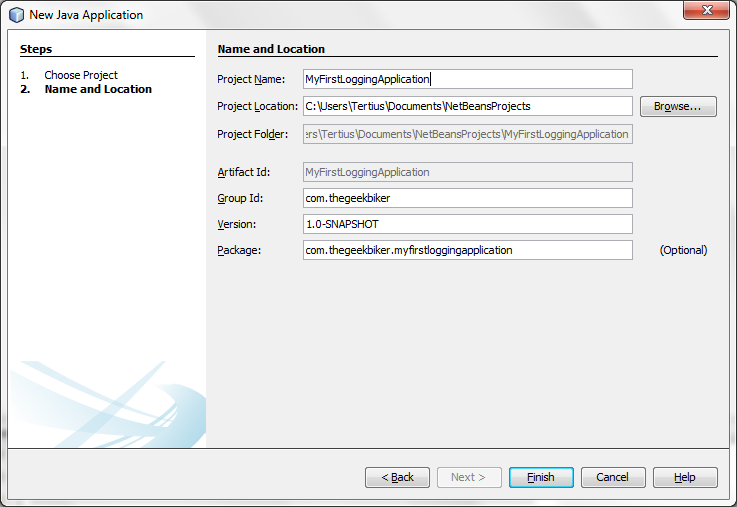Click the Project Folder label
The height and width of the screenshot is (507, 737).
click(252, 134)
